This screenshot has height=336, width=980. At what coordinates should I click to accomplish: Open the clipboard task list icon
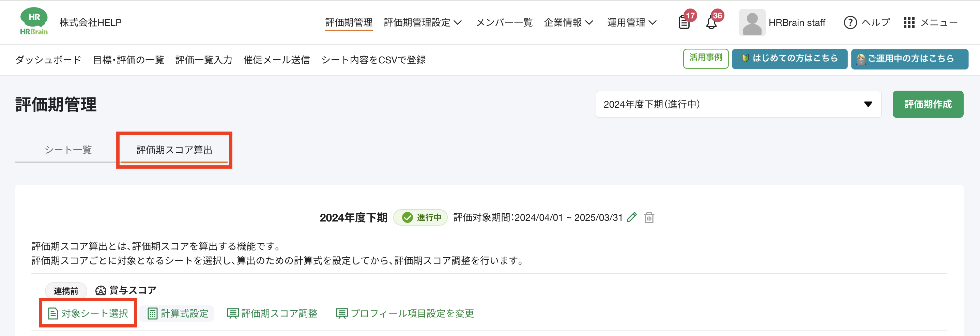[684, 23]
